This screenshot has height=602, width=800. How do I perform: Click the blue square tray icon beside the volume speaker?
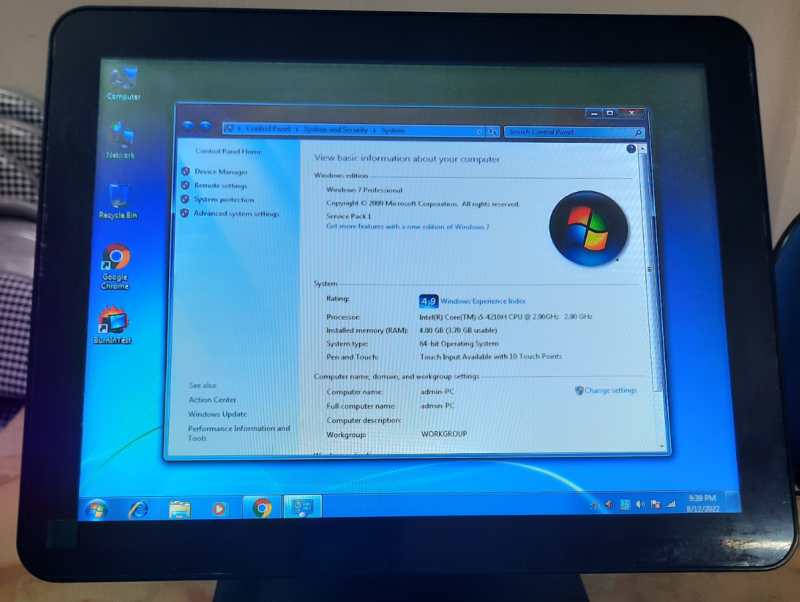click(625, 505)
